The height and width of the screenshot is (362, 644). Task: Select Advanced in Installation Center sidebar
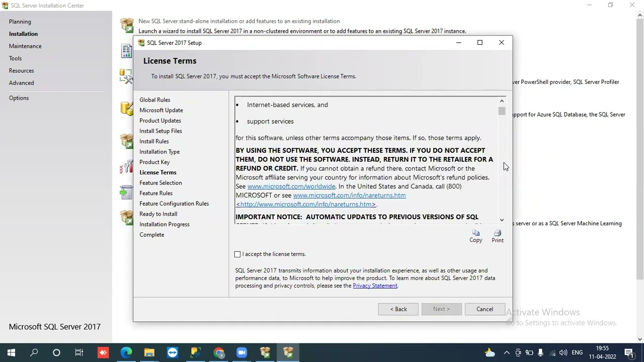[21, 83]
